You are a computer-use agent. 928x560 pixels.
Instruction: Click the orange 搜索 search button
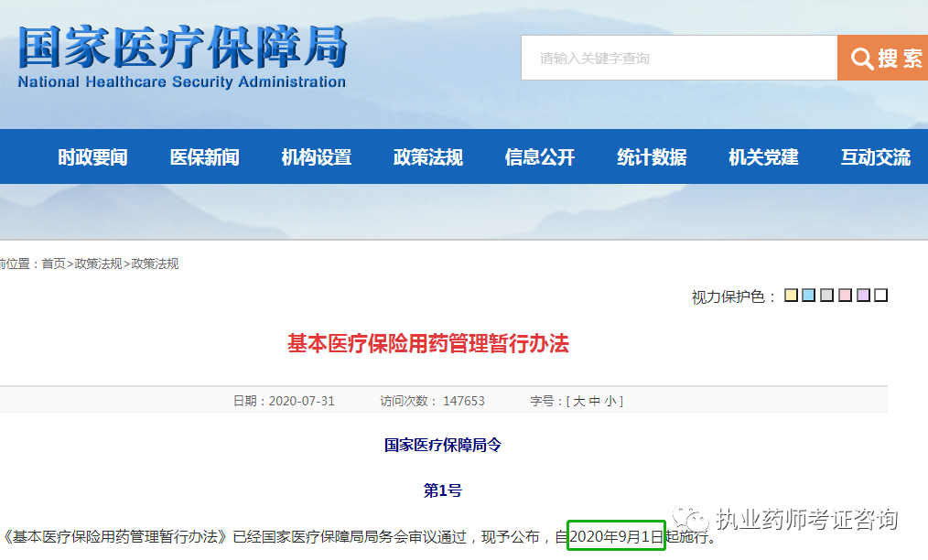pyautogui.click(x=884, y=59)
